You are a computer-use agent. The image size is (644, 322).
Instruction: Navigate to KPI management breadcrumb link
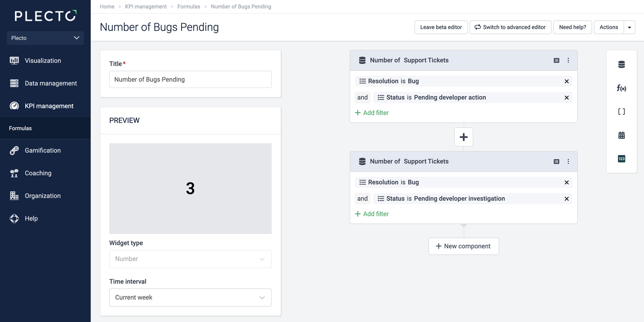pos(146,7)
